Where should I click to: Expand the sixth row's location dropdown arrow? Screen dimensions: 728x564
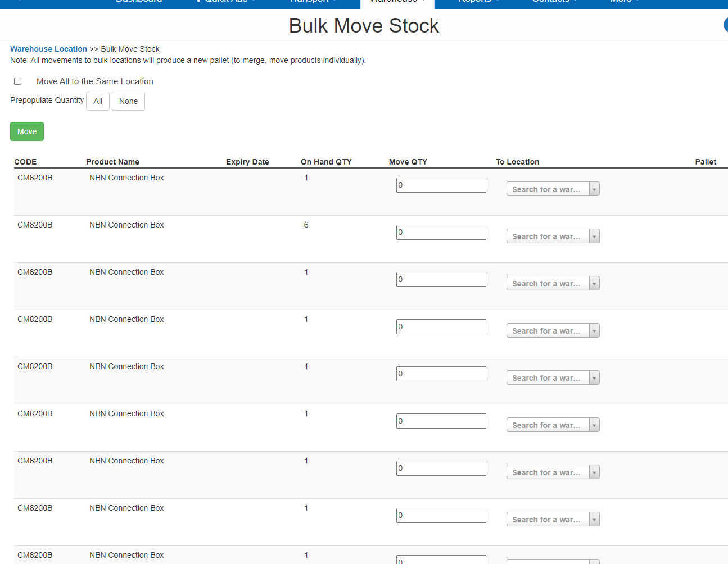[x=594, y=425]
